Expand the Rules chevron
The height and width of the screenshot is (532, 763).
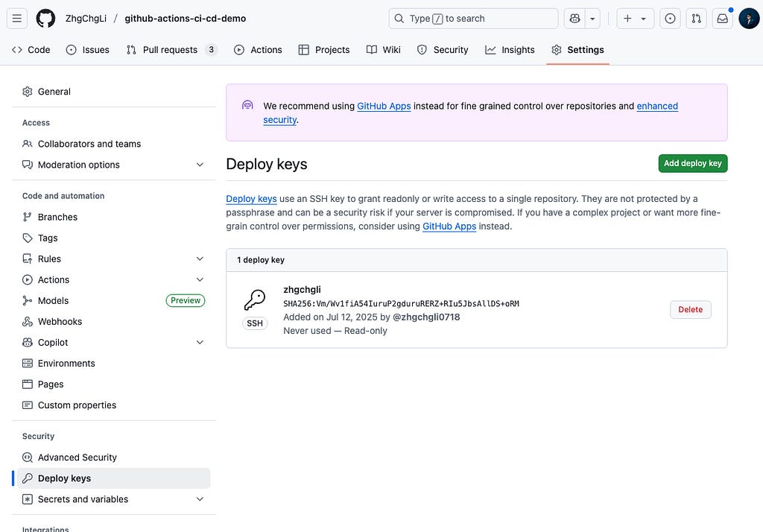(x=200, y=259)
